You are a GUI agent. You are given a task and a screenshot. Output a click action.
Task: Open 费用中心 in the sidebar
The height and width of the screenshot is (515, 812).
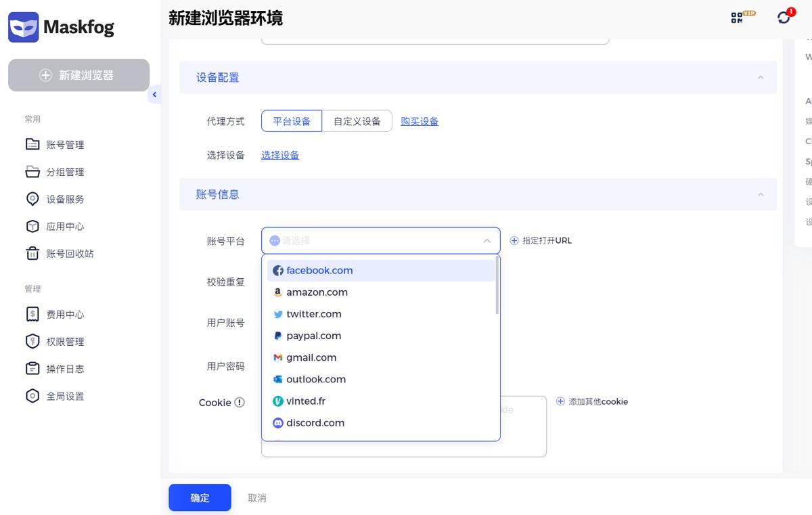(65, 314)
